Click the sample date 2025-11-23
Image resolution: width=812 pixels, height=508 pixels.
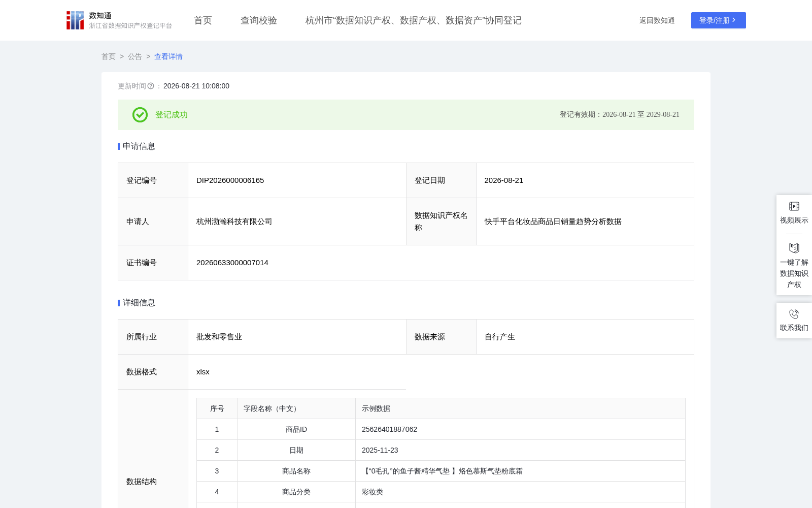(x=380, y=450)
